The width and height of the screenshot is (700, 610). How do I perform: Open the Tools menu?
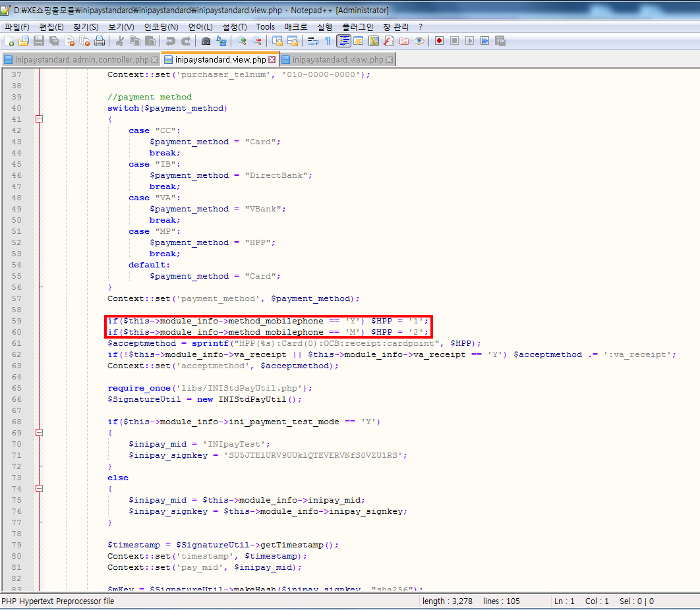pos(266,27)
